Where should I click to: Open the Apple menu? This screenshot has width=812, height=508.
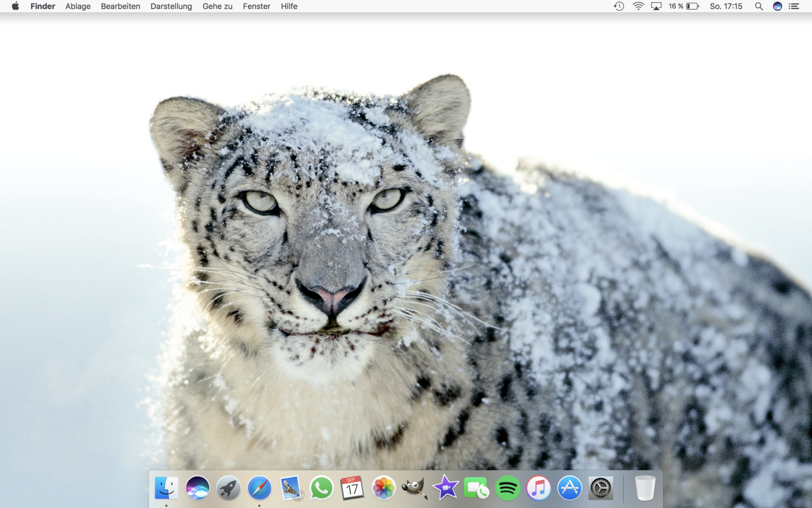(x=15, y=6)
